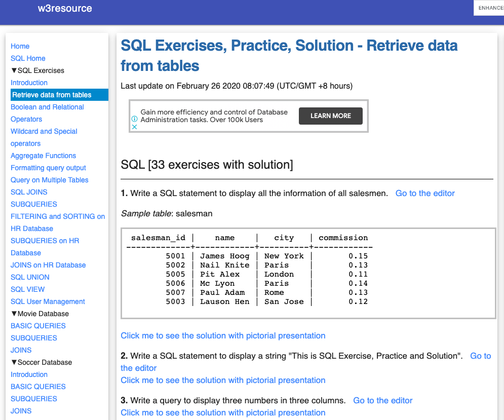Open Go to the editor for exercise 3
This screenshot has width=504, height=420.
[382, 400]
